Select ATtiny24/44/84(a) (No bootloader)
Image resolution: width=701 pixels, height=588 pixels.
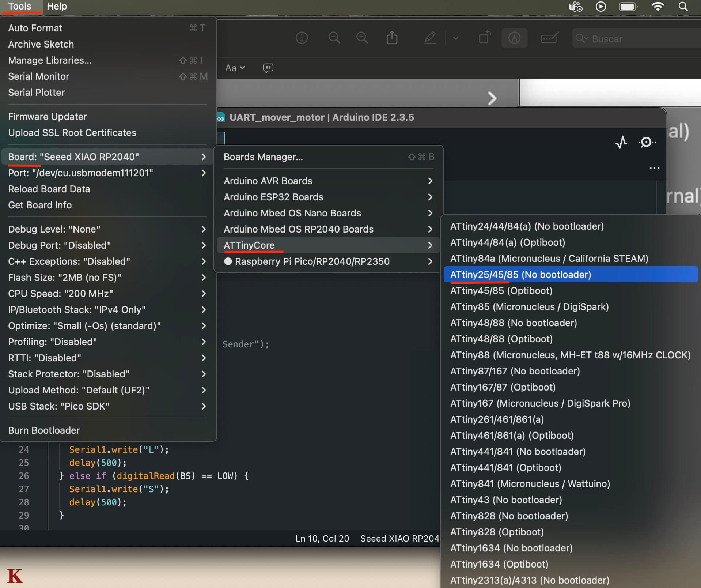coord(571,226)
